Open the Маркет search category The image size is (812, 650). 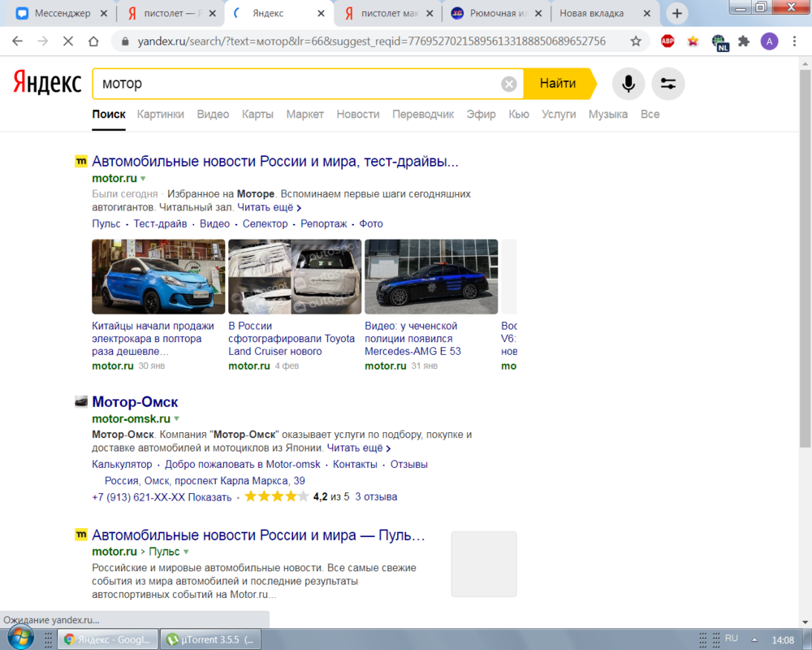305,115
